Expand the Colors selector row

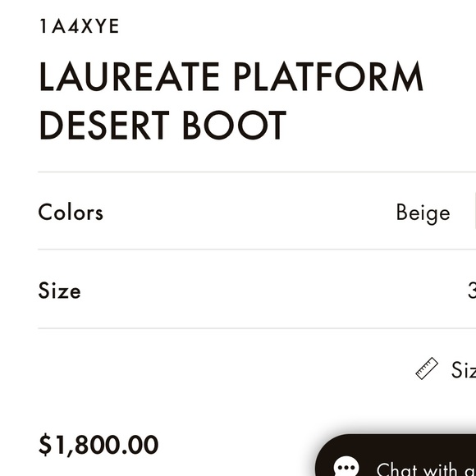pos(257,213)
